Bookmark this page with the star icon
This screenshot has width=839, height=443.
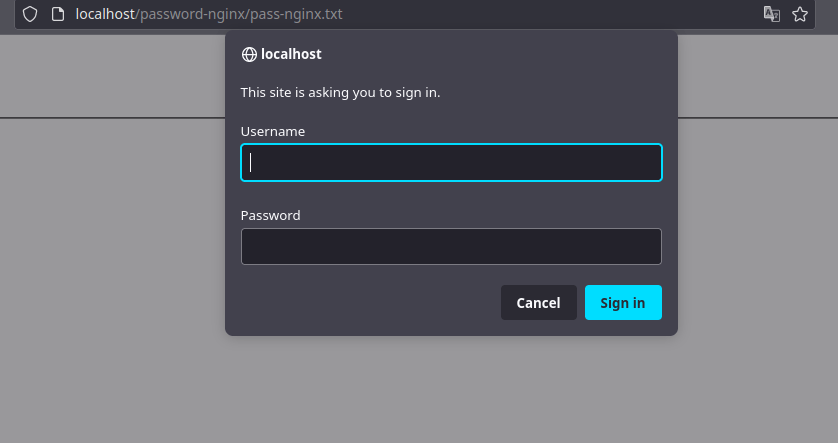(800, 14)
